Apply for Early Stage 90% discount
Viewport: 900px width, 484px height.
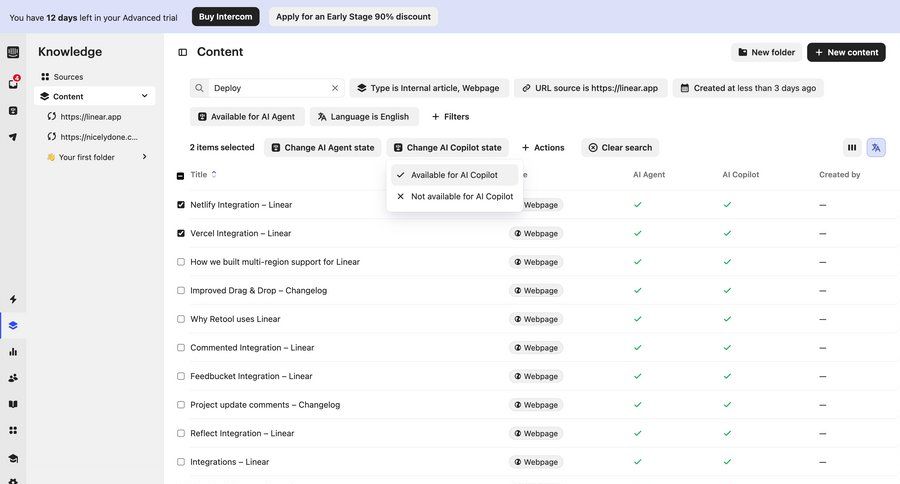point(353,17)
